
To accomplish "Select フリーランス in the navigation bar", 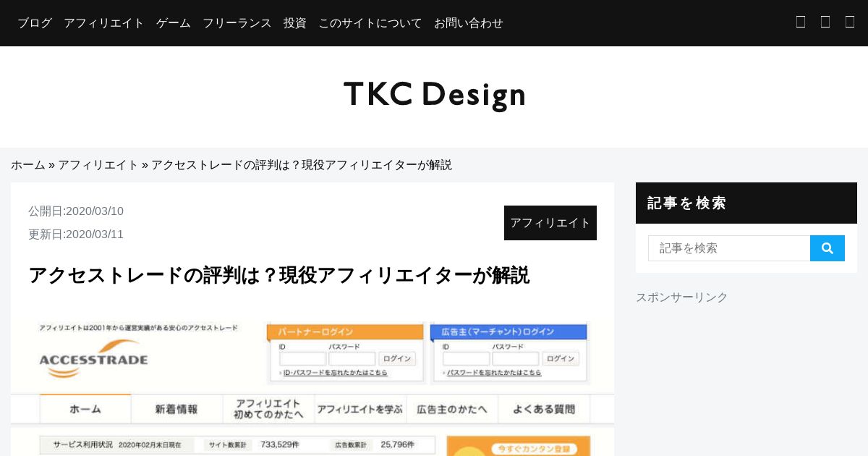I will tap(237, 23).
